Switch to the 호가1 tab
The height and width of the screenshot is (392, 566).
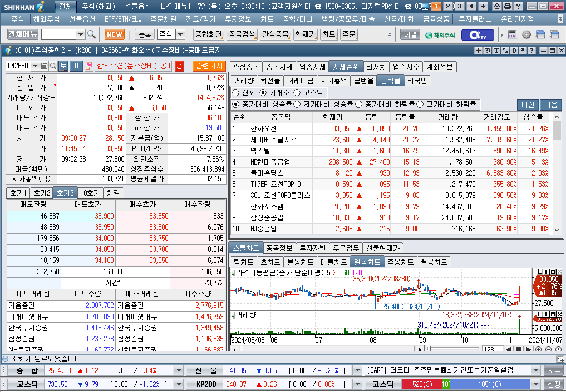pyautogui.click(x=18, y=193)
